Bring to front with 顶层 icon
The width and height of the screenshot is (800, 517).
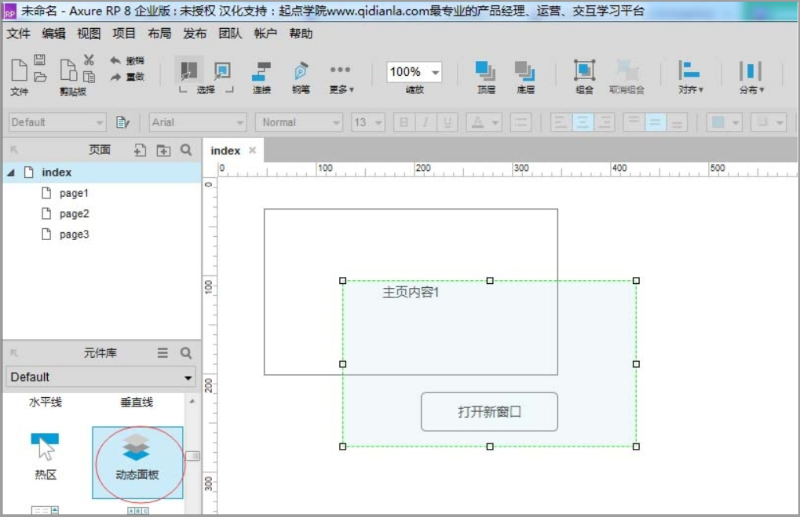tap(486, 75)
